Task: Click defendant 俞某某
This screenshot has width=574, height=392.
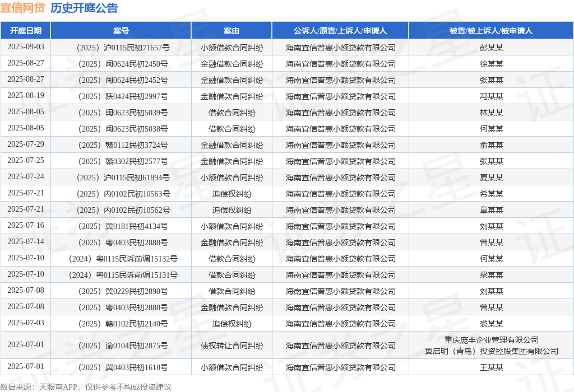Action: pyautogui.click(x=491, y=145)
